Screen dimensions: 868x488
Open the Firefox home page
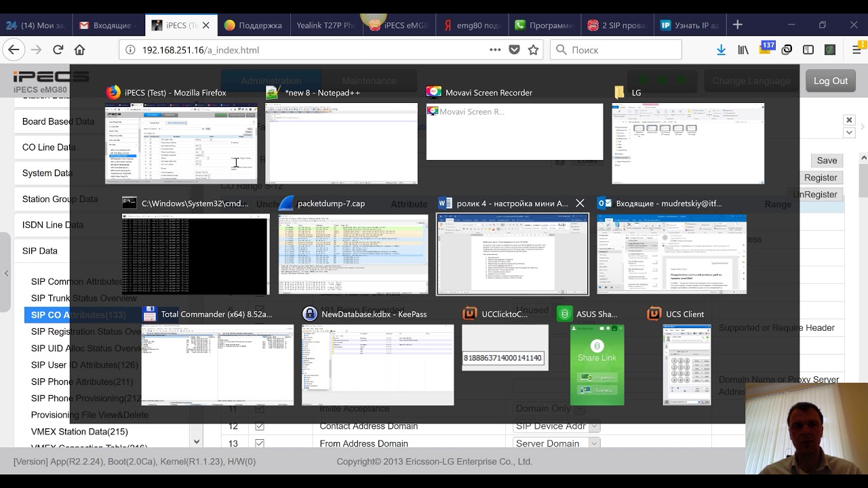coord(79,49)
